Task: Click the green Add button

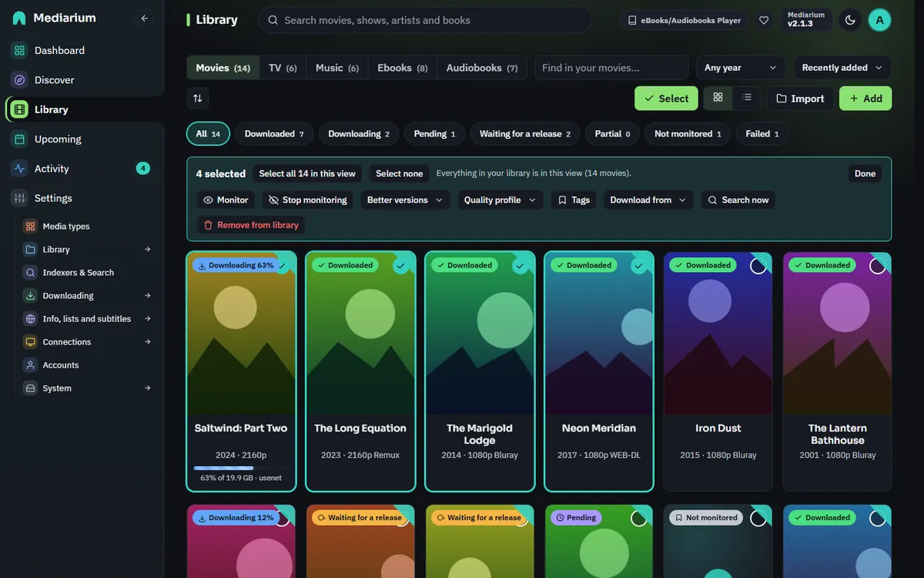Action: (x=865, y=98)
